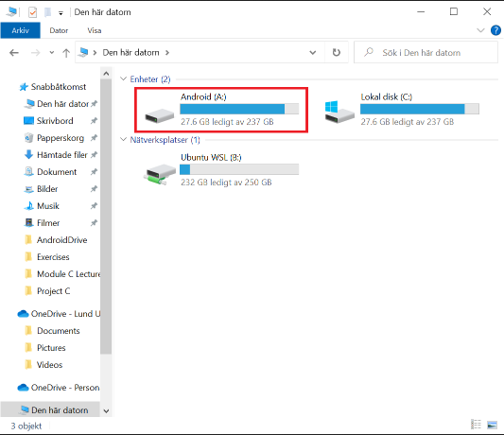Open the Project C folder
The height and width of the screenshot is (435, 504).
click(47, 291)
